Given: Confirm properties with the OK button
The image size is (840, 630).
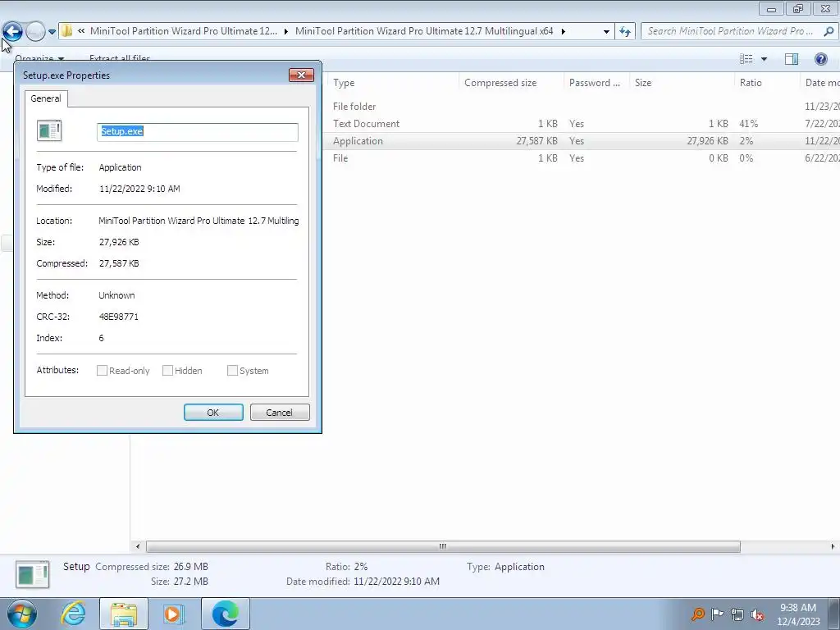Looking at the screenshot, I should (213, 413).
